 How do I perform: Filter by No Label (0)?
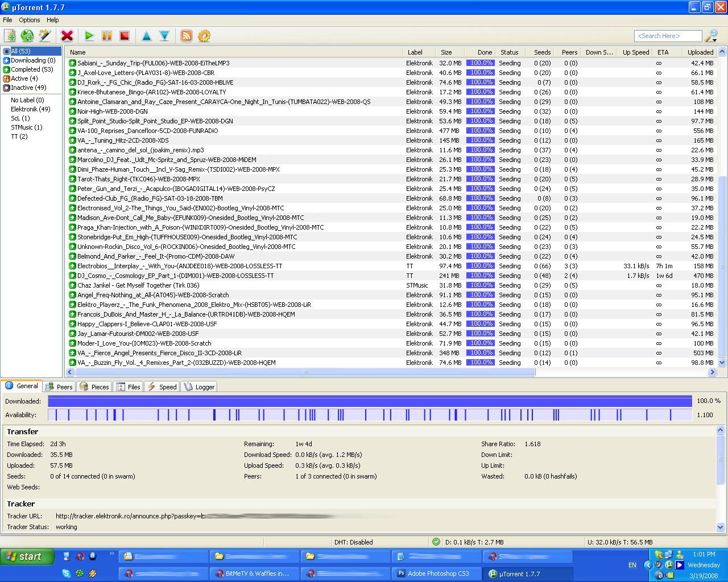coord(27,100)
